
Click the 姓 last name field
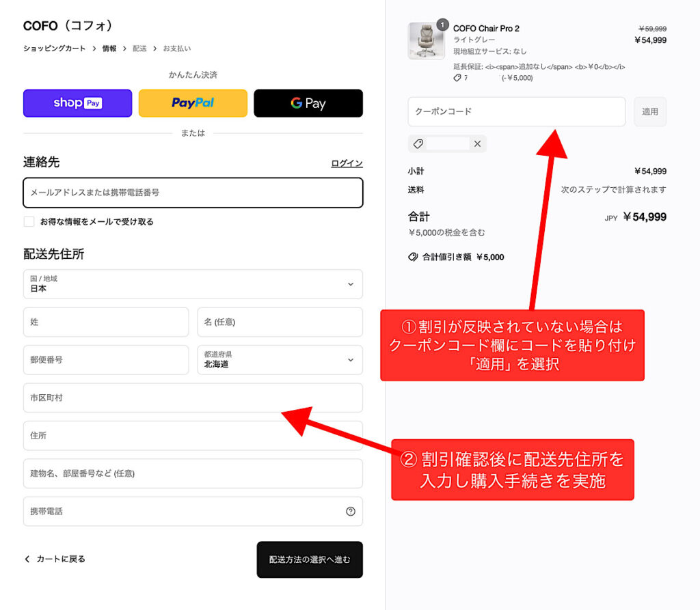pos(106,322)
